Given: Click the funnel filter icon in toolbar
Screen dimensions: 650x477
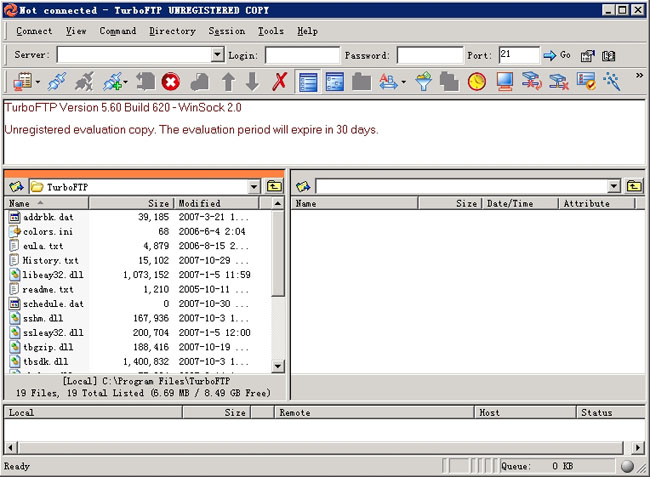Looking at the screenshot, I should click(423, 82).
